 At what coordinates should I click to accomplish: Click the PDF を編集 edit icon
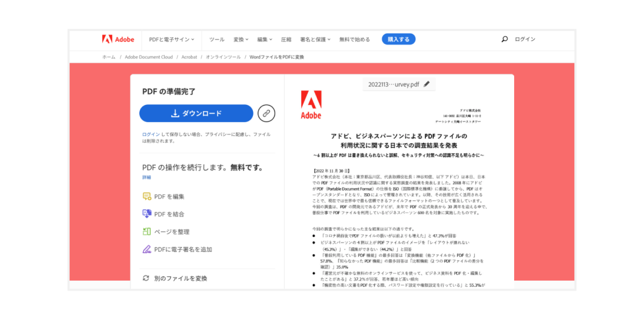click(147, 196)
